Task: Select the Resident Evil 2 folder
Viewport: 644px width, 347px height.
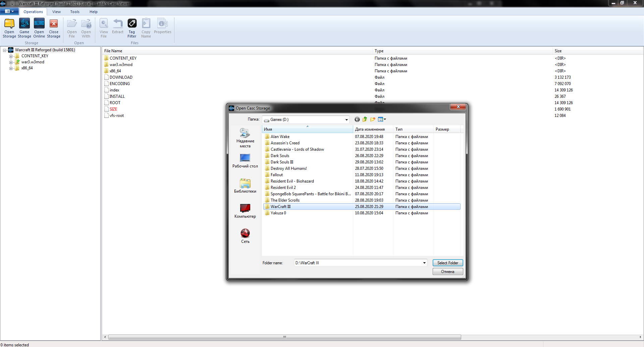Action: point(283,188)
